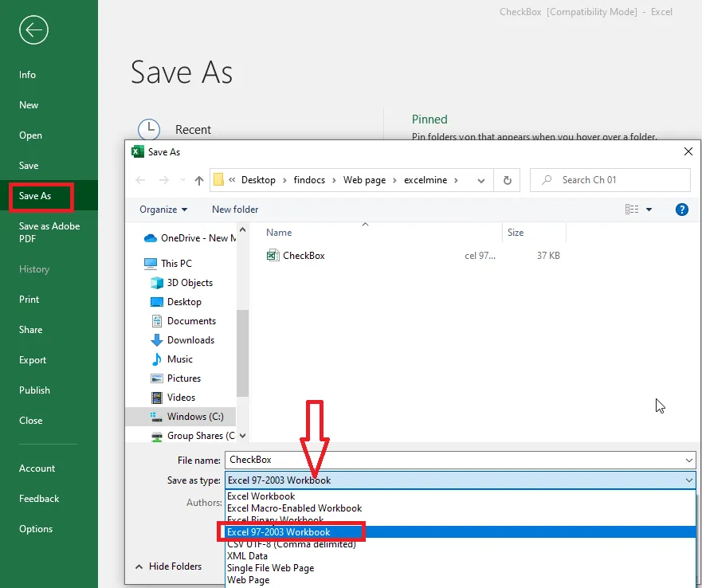Viewport: 702px width, 588px height.
Task: Click the Music note icon
Action: (x=157, y=359)
